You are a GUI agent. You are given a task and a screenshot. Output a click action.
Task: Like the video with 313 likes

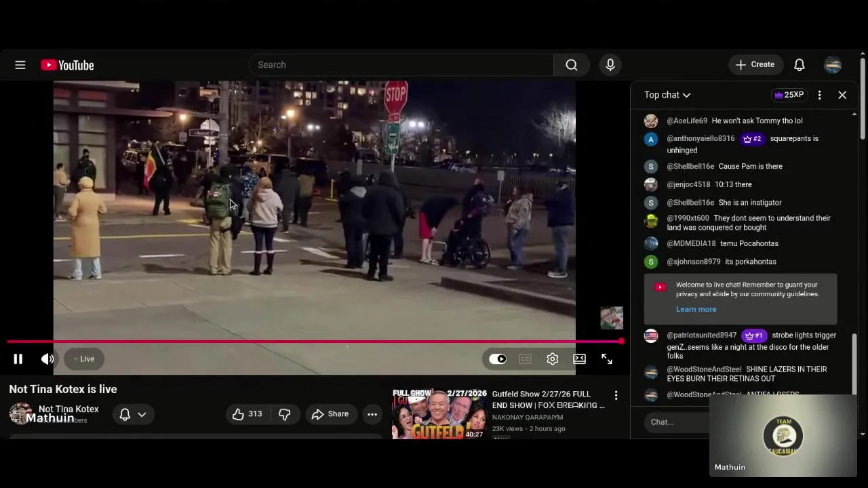coord(247,414)
